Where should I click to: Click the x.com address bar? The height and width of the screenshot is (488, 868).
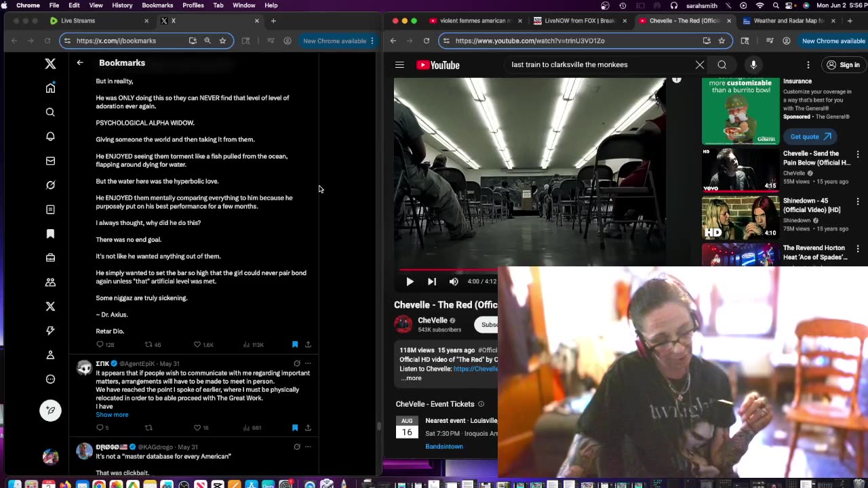click(x=129, y=41)
